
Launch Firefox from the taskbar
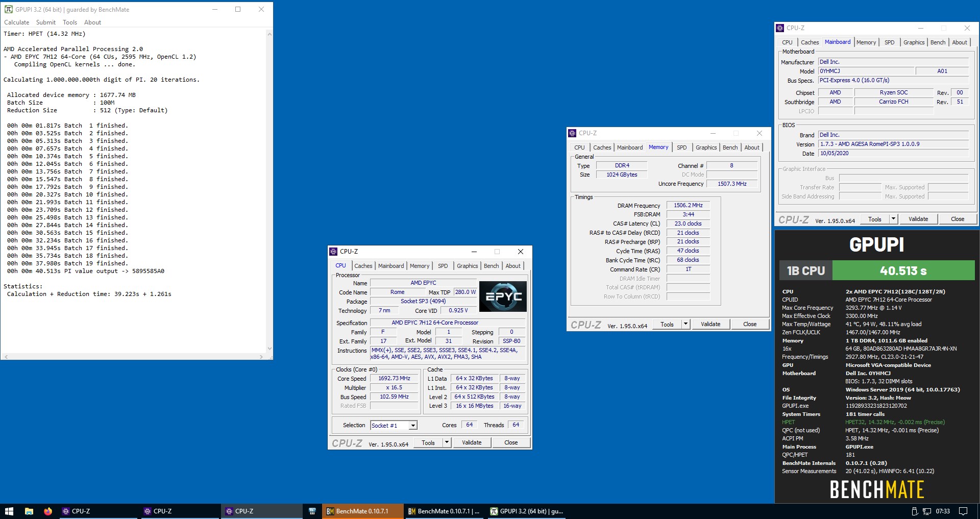point(48,511)
